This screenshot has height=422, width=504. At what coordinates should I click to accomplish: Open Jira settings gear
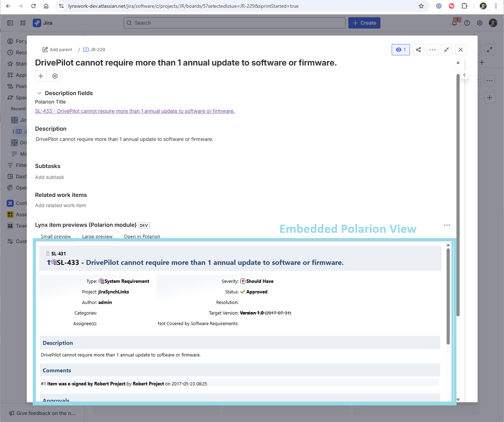coord(480,23)
